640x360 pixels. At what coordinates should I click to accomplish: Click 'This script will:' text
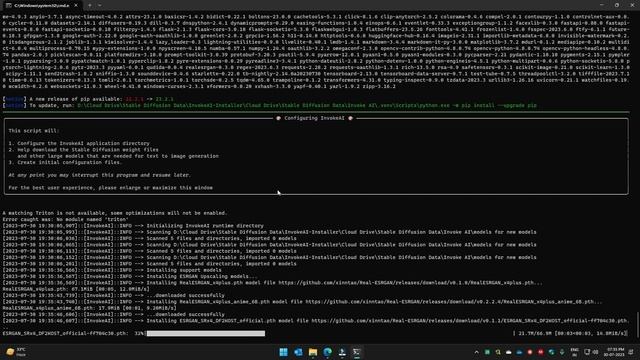34,131
